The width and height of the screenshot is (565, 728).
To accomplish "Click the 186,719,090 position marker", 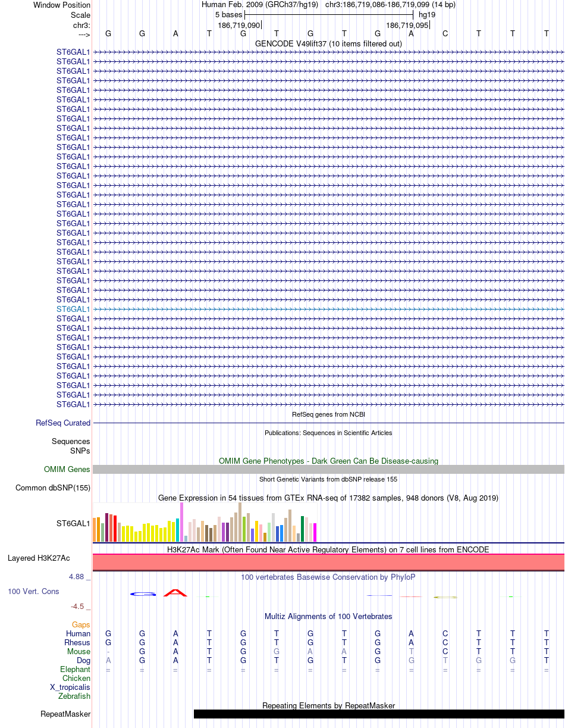I will coord(239,26).
